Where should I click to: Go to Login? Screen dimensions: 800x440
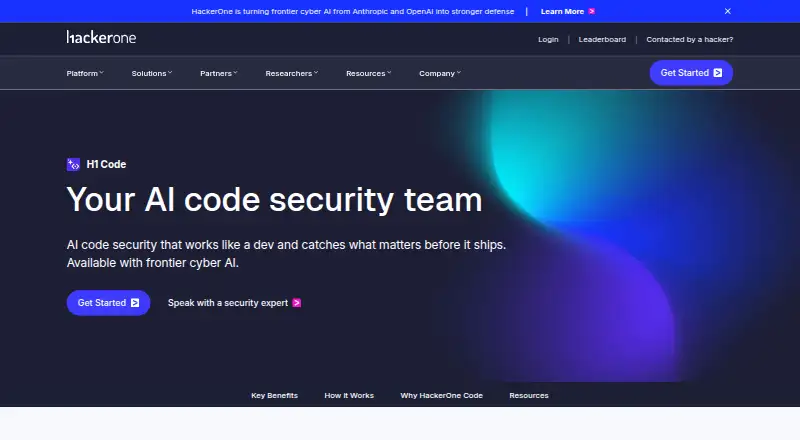click(x=548, y=39)
